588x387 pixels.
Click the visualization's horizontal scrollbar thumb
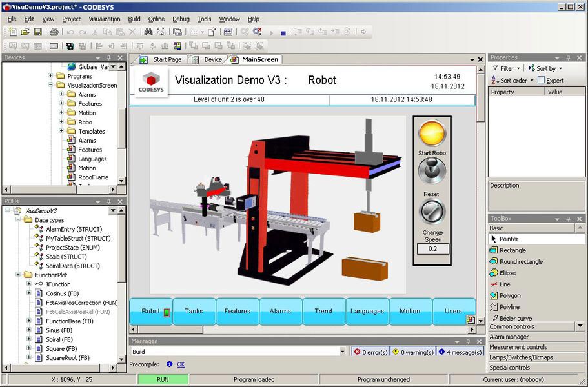170,330
